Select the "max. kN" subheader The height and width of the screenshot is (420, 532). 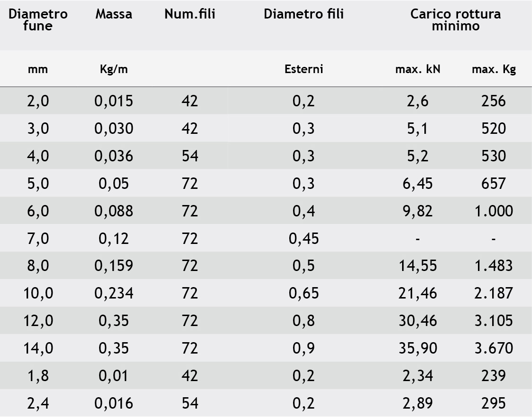(418, 69)
